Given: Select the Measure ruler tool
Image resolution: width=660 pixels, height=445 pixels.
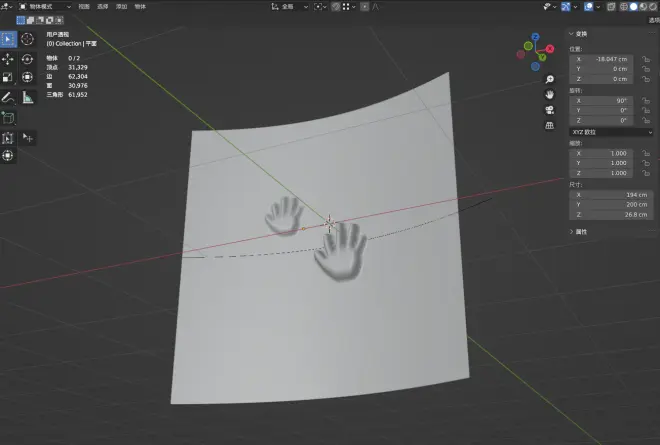Looking at the screenshot, I should point(28,98).
